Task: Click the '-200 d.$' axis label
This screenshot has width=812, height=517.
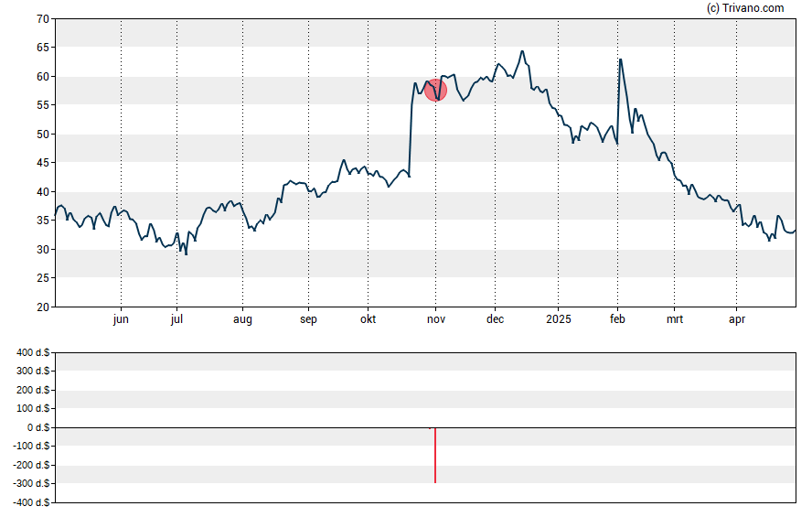Action: coord(32,465)
